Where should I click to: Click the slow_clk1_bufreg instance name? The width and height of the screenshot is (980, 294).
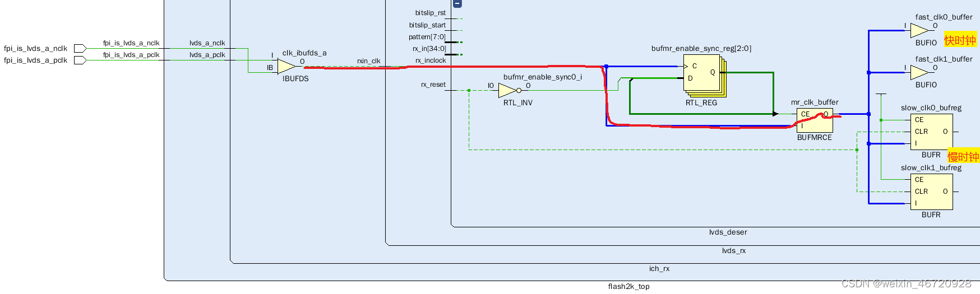click(x=931, y=168)
